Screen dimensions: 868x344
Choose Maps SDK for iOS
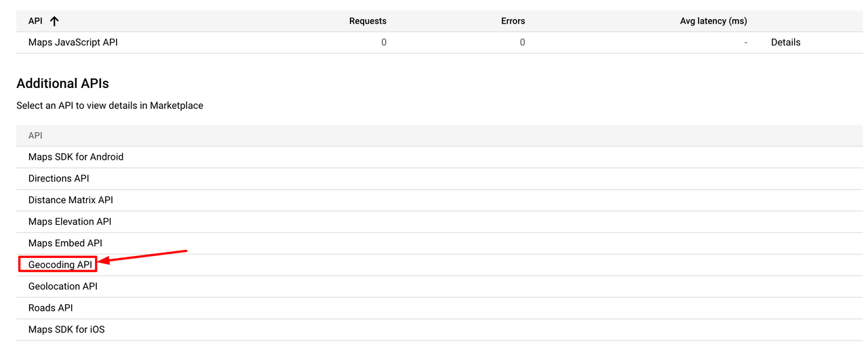pyautogui.click(x=66, y=330)
